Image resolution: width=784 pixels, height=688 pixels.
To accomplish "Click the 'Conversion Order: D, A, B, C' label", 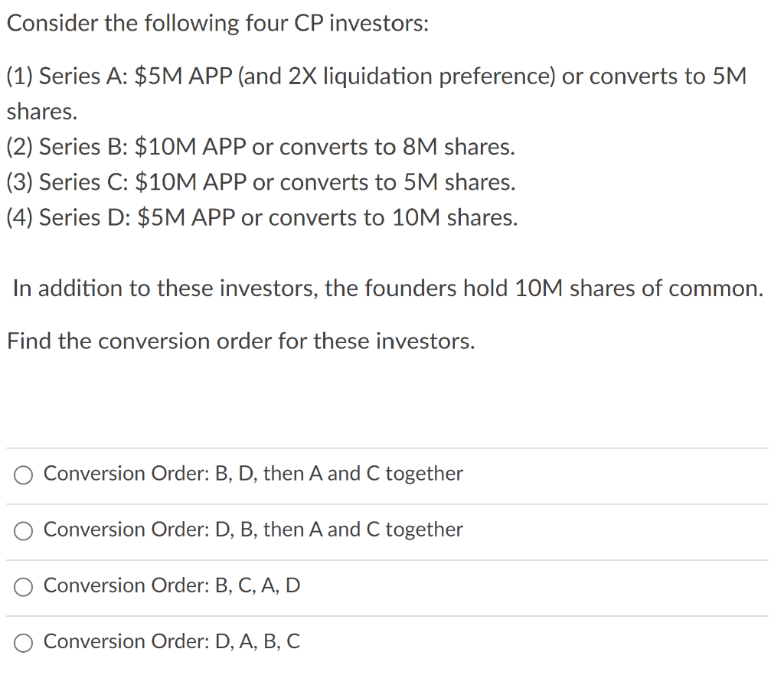I will point(171,641).
